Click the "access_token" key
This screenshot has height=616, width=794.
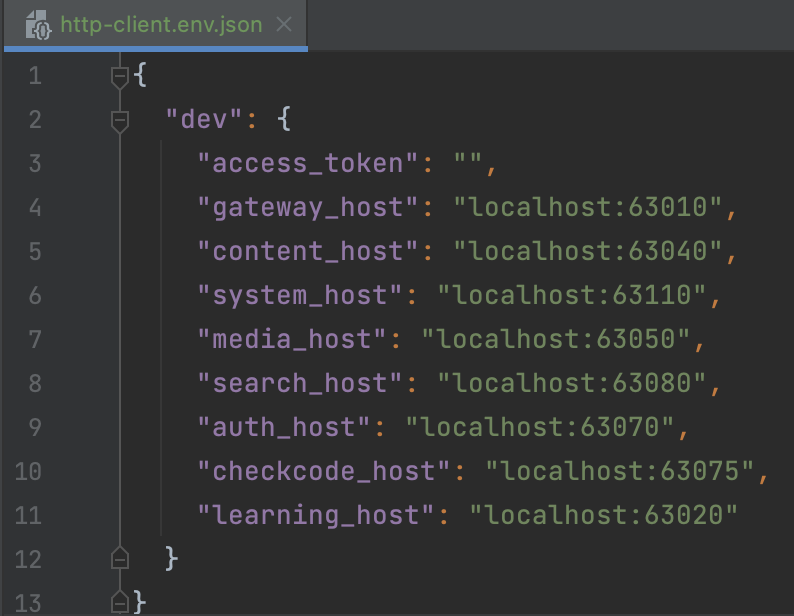pos(307,164)
